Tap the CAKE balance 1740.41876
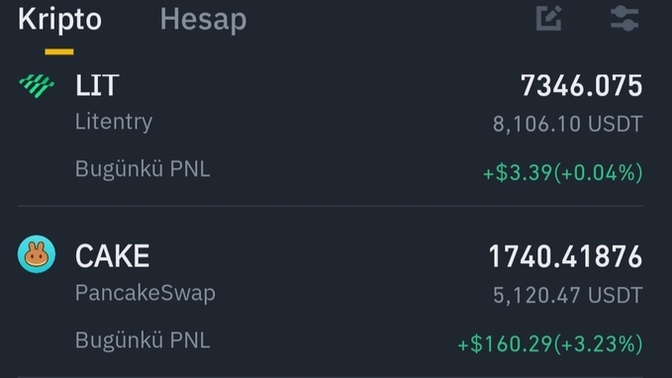 [566, 257]
